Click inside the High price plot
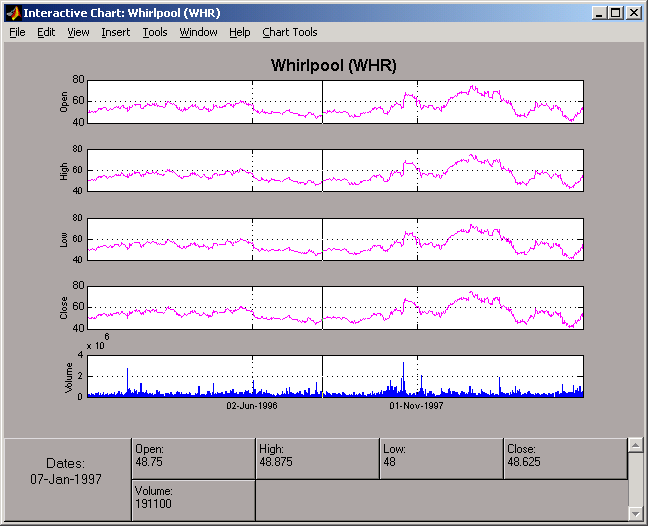648x526 pixels. click(x=335, y=170)
